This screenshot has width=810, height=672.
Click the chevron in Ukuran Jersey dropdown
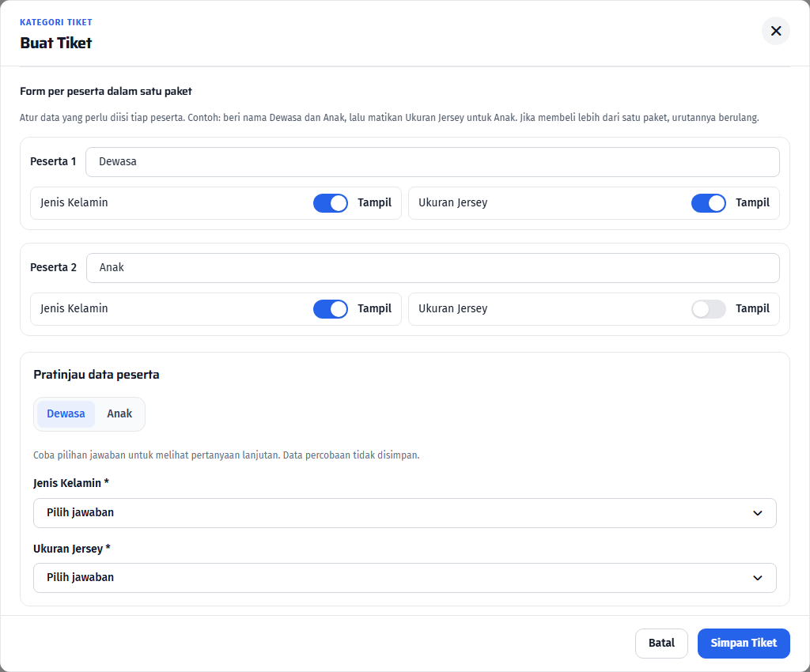(757, 578)
